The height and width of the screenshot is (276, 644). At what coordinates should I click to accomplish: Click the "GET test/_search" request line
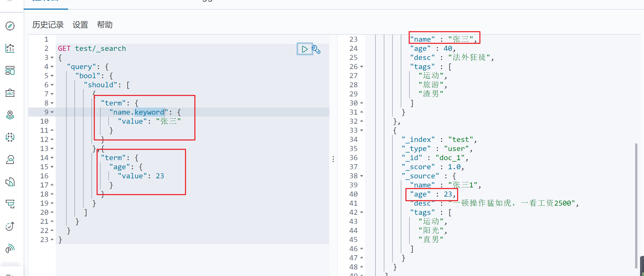click(92, 48)
